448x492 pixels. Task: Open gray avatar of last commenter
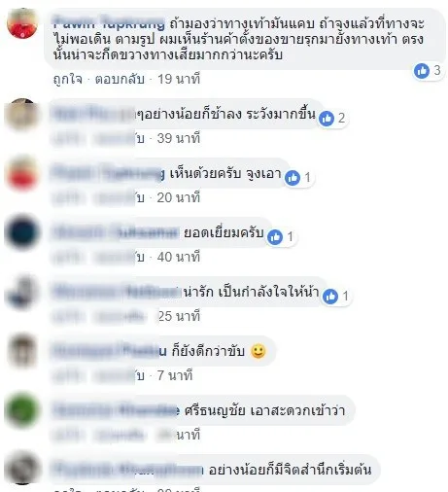(22, 469)
